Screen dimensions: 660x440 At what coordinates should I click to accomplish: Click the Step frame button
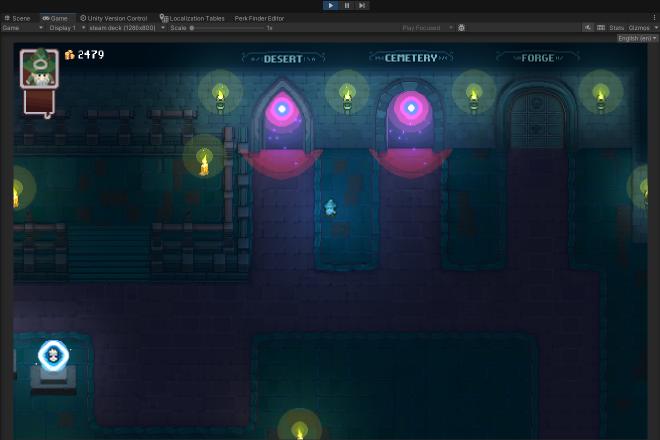coord(361,5)
